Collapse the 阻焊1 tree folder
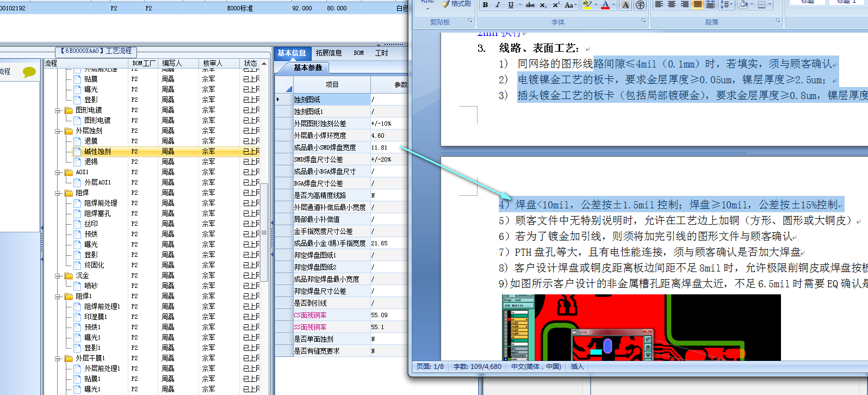The image size is (868, 395). click(58, 296)
